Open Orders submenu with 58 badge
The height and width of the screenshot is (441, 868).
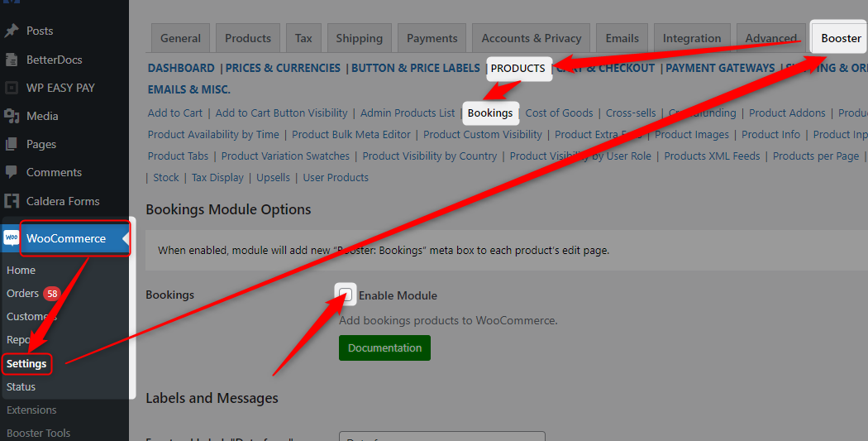coord(32,293)
